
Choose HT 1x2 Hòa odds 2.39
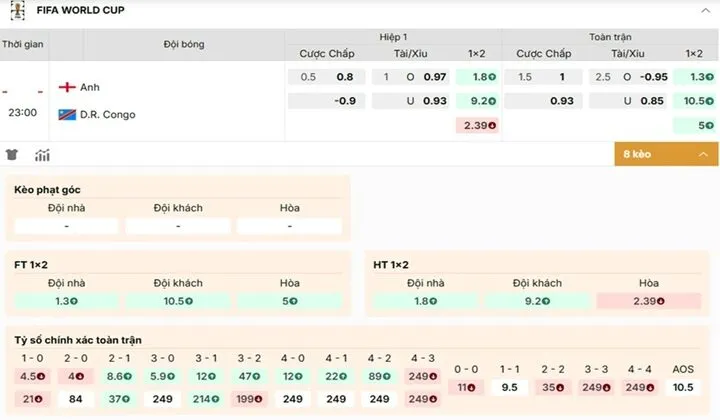pyautogui.click(x=649, y=302)
